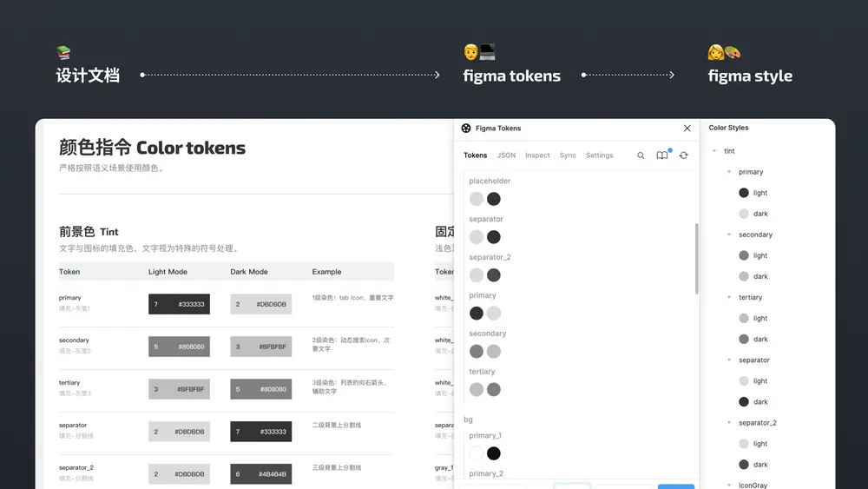
Task: Click the #333333 Light Mode chip for primary
Action: (179, 304)
